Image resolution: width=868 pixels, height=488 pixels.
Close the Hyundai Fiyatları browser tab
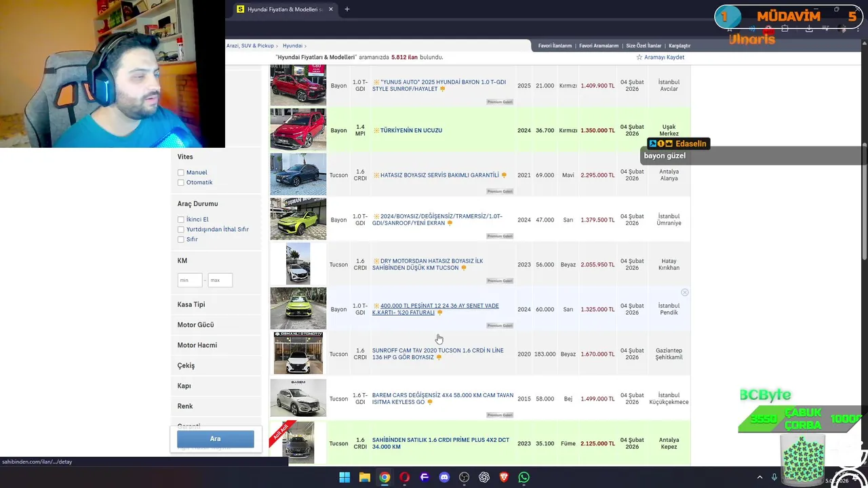coord(331,9)
